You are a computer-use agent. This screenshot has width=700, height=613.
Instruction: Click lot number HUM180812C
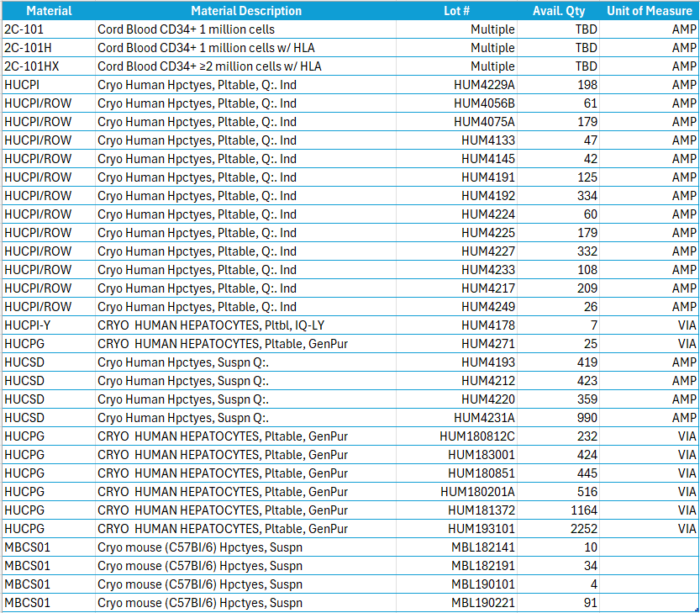point(477,436)
